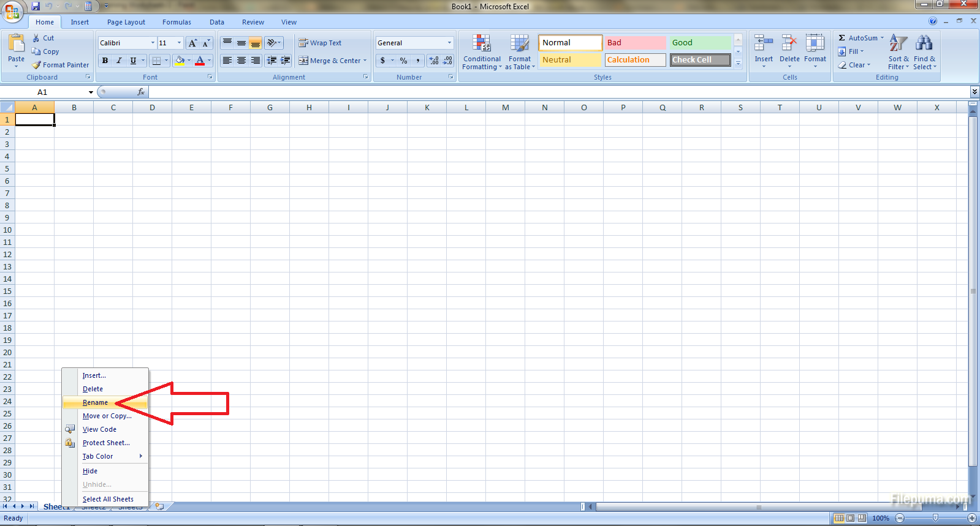Toggle Top Align
Image resolution: width=980 pixels, height=526 pixels.
[227, 43]
